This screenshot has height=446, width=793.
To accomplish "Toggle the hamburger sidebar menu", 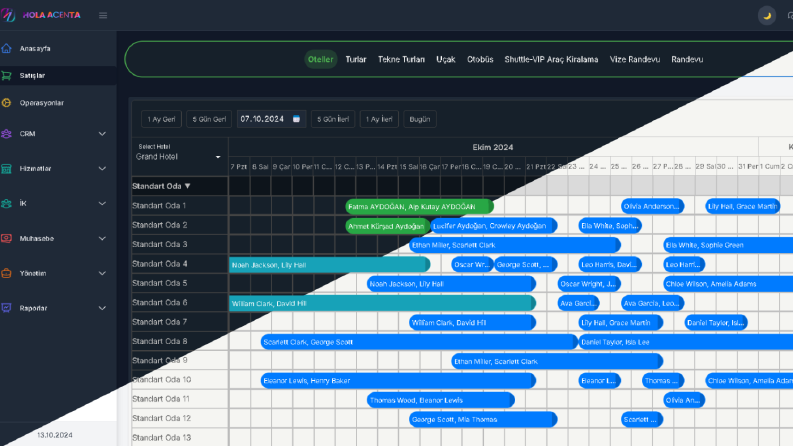I will [103, 16].
